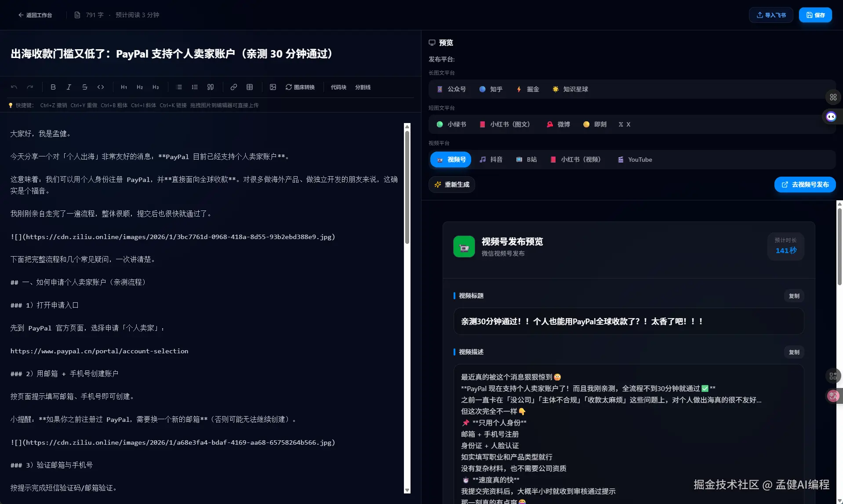The image size is (843, 504).
Task: Go back via 返回工作台
Action: pyautogui.click(x=35, y=15)
